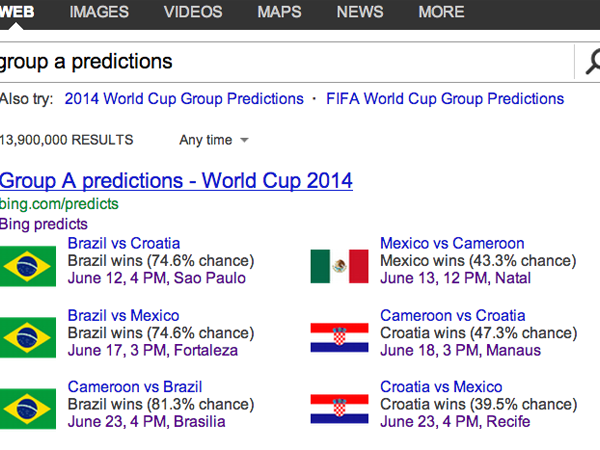Open the Group A predictions headline link
The image size is (600, 450).
(x=176, y=181)
